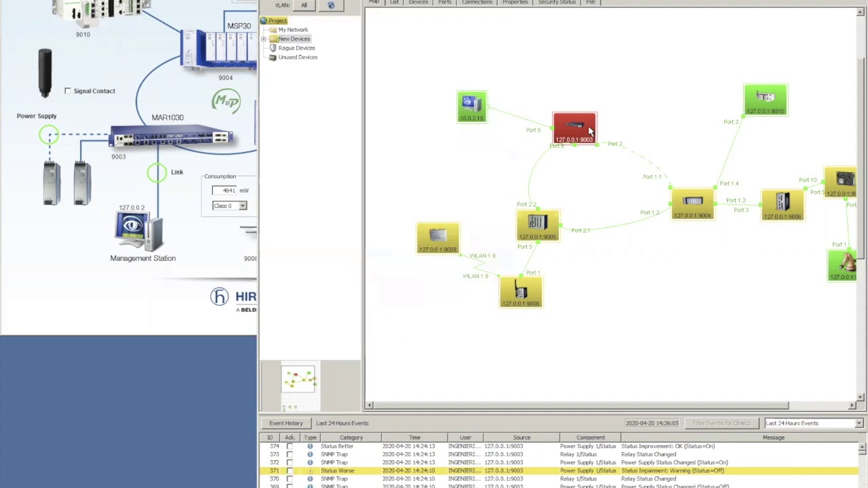Sort events by Time column header

pyautogui.click(x=414, y=438)
